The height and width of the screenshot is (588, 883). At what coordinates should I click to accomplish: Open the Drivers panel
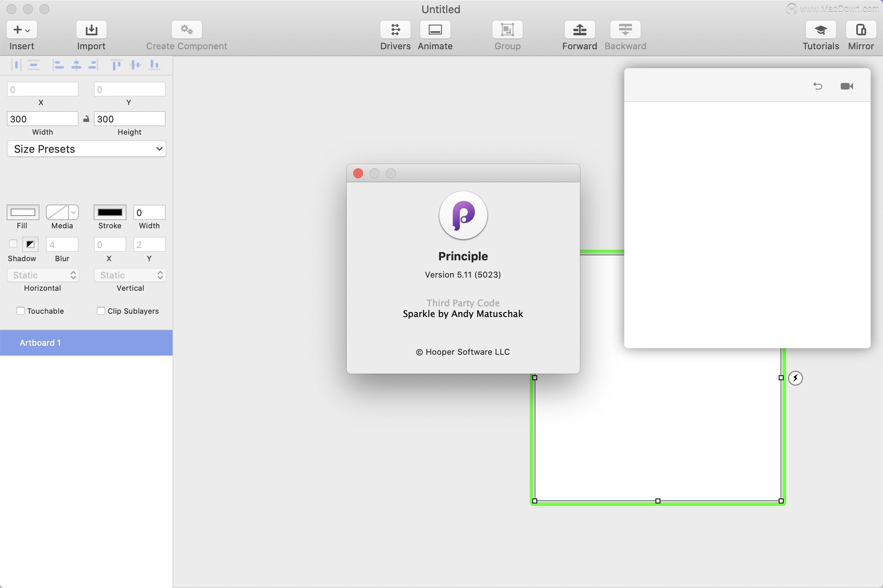[x=395, y=30]
